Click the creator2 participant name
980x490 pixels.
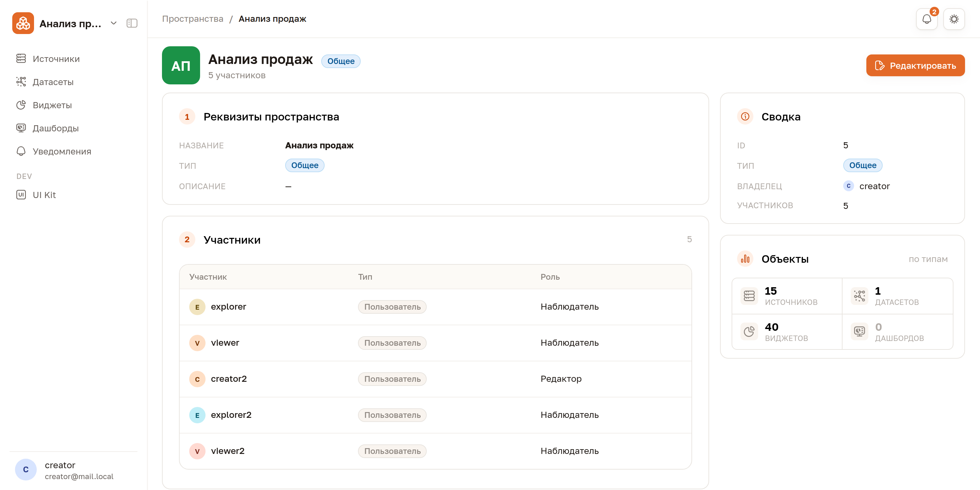point(229,379)
